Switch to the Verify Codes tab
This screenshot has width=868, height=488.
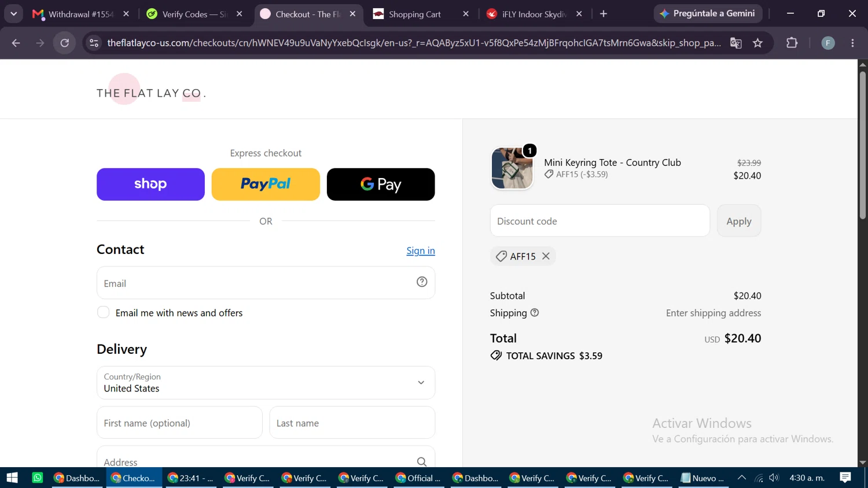coord(194,14)
